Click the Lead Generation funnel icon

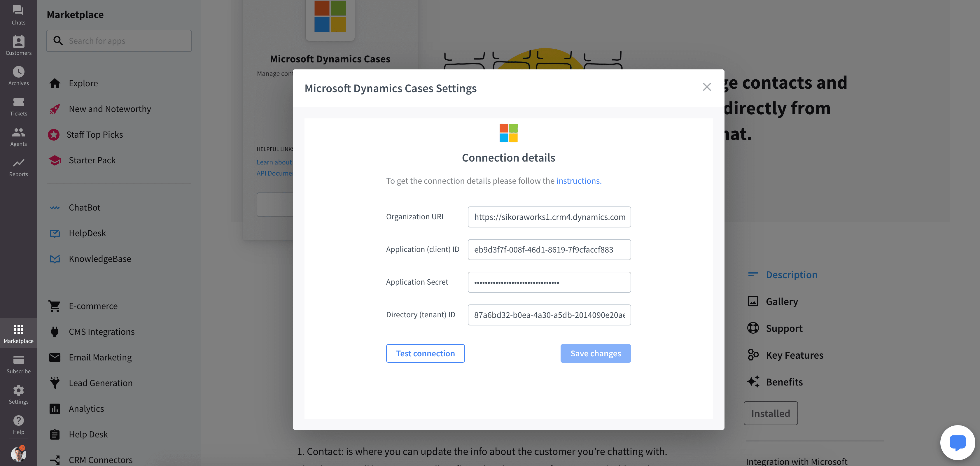click(55, 383)
